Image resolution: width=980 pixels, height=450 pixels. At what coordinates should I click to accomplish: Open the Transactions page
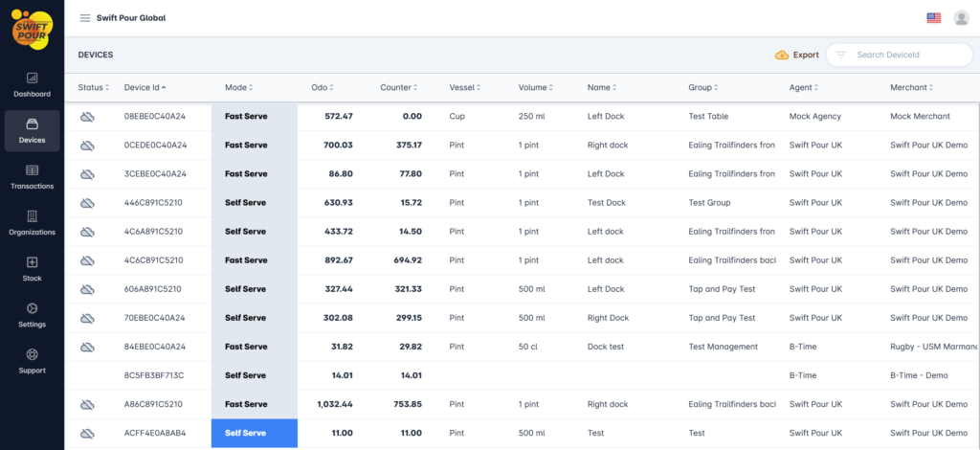click(32, 176)
